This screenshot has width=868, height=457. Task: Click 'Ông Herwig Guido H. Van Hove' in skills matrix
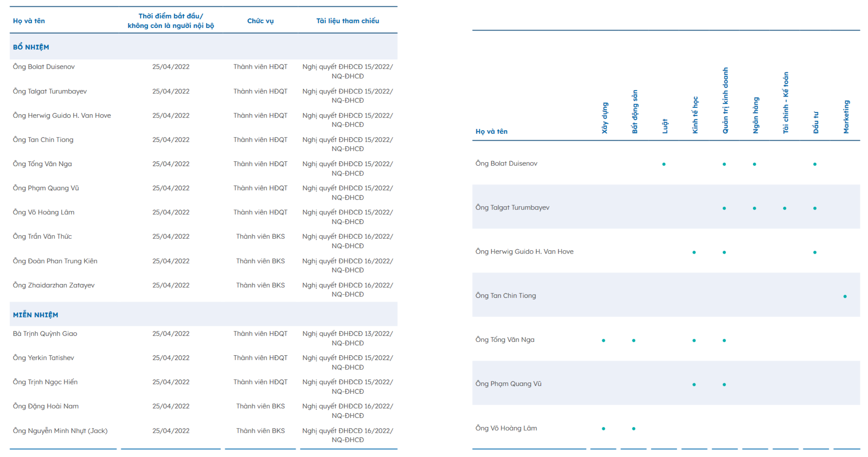tap(524, 251)
